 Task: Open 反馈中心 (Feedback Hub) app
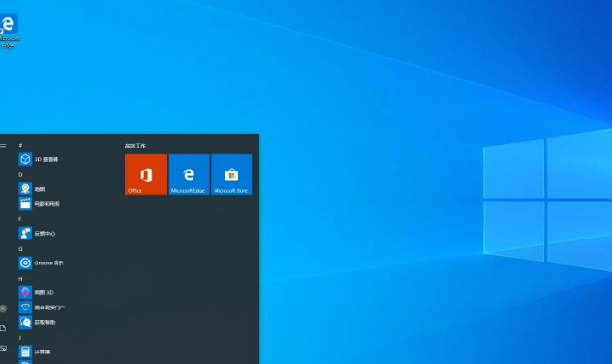pyautogui.click(x=37, y=234)
